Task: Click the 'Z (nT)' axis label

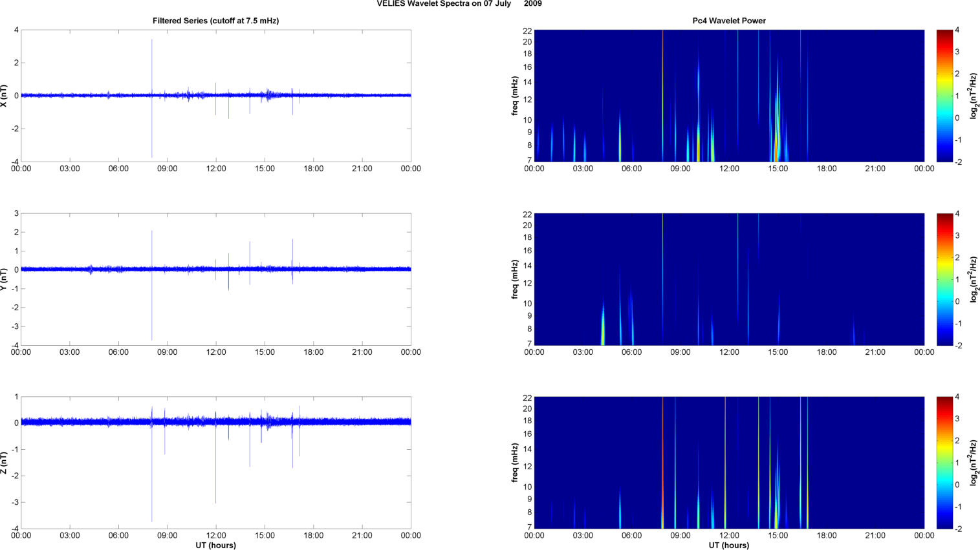Action: (x=5, y=463)
